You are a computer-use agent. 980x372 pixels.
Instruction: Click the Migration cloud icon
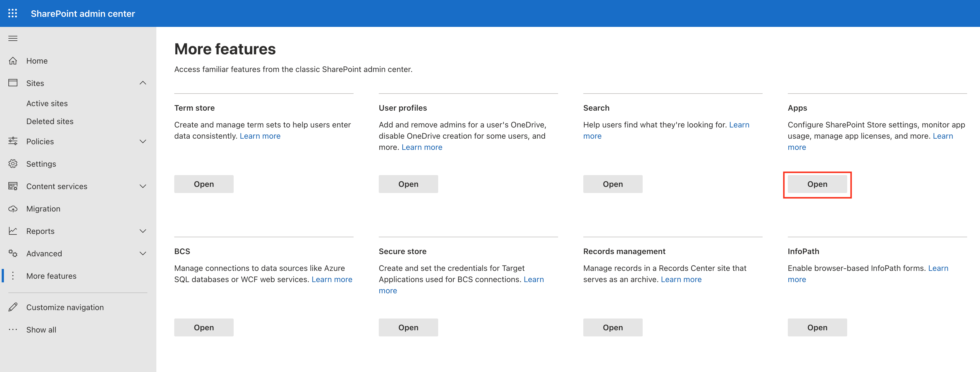coord(13,208)
